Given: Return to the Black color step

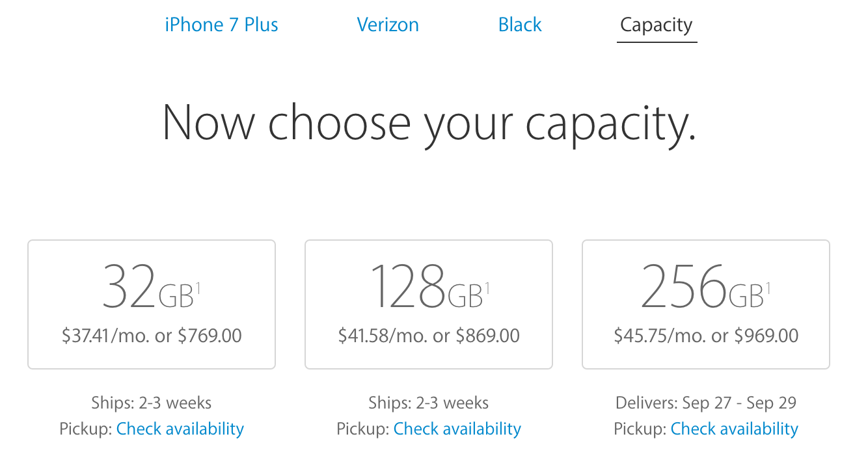Looking at the screenshot, I should 520,25.
